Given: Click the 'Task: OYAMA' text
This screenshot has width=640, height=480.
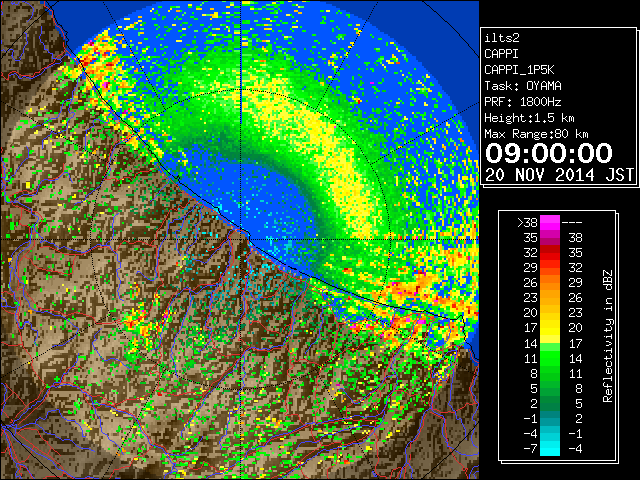Looking at the screenshot, I should 523,86.
